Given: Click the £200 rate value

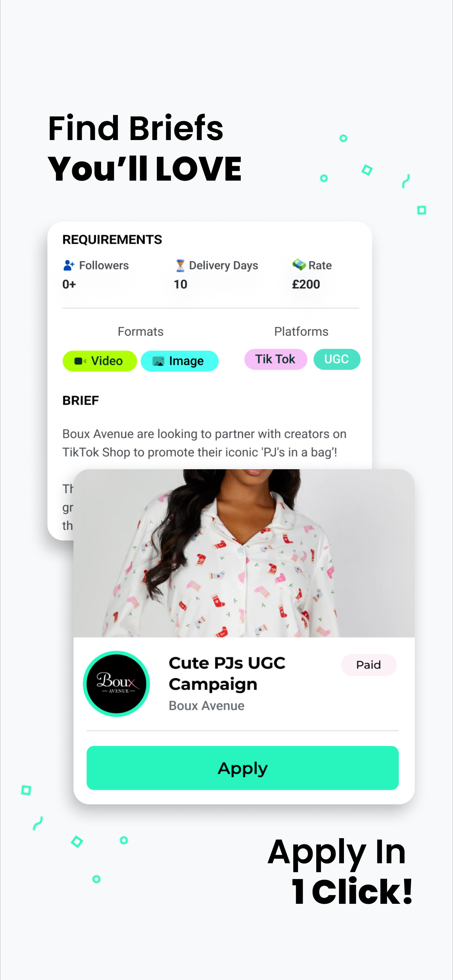Looking at the screenshot, I should pos(306,284).
